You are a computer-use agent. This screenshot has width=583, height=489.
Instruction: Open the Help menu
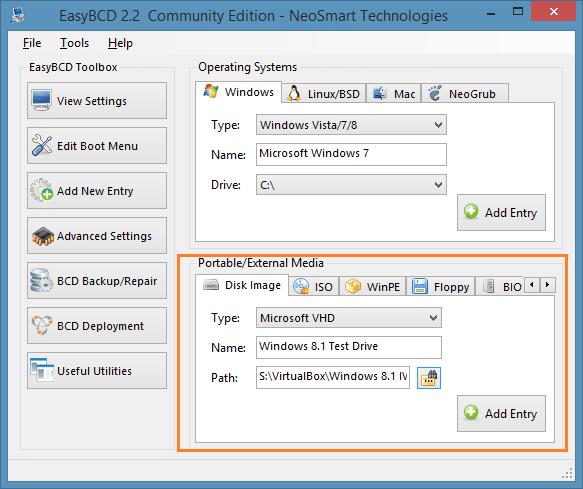click(x=120, y=43)
